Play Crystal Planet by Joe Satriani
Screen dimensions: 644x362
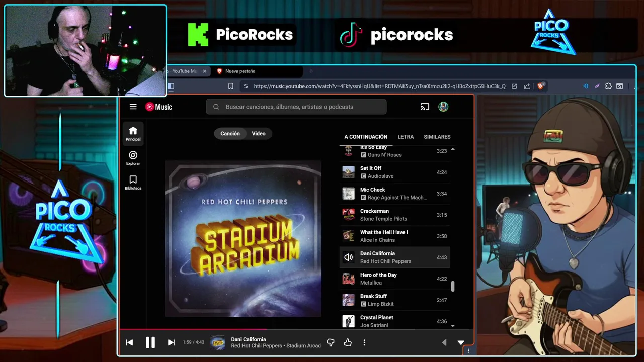pos(395,321)
